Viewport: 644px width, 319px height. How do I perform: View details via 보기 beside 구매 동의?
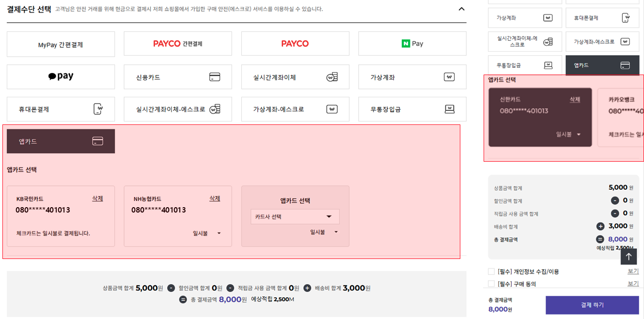click(x=633, y=284)
